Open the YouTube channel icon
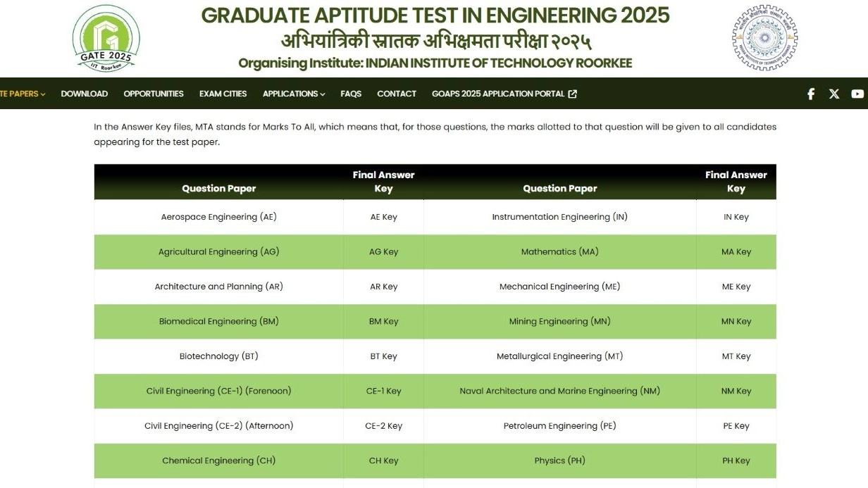This screenshot has width=868, height=488. (x=857, y=94)
